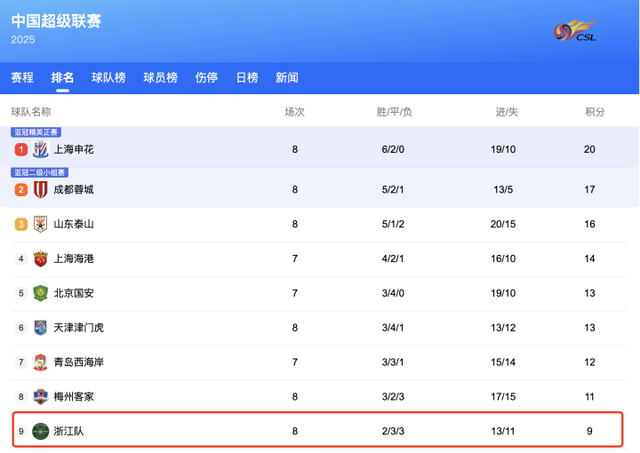Select the 排名 tab
This screenshot has height=453, width=640.
pos(62,78)
